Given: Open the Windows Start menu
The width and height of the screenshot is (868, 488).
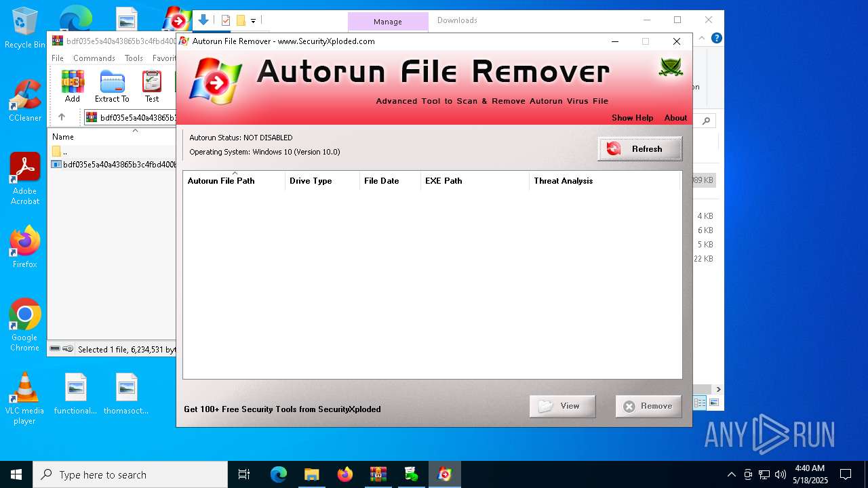Looking at the screenshot, I should pos(16,474).
